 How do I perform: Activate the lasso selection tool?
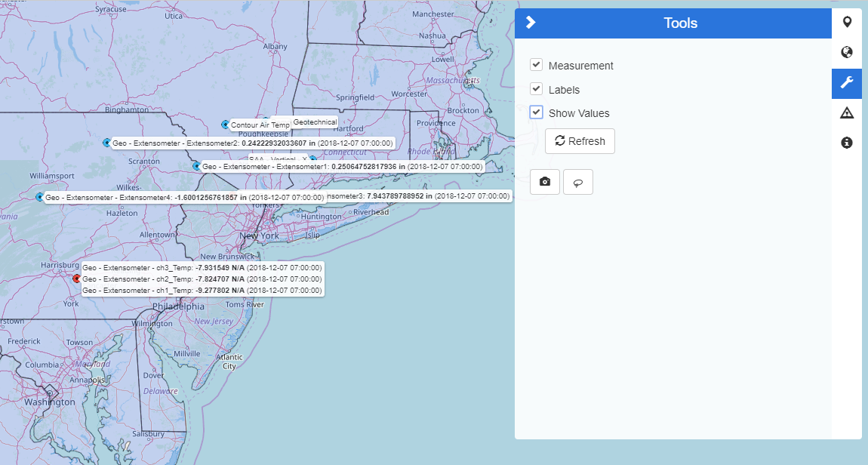[x=578, y=182]
